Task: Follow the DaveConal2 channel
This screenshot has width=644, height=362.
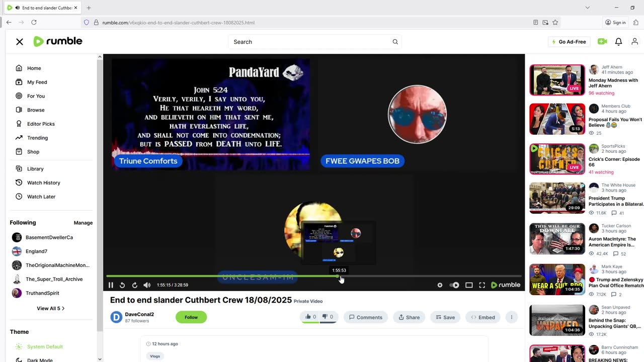Action: tap(191, 317)
